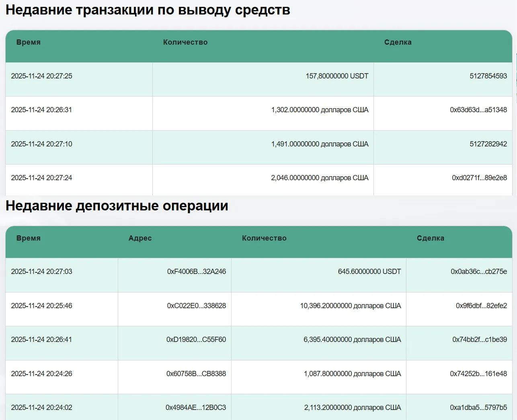Viewport: 517px width, 420px height.
Task: Open transaction 5127854593
Action: (488, 76)
